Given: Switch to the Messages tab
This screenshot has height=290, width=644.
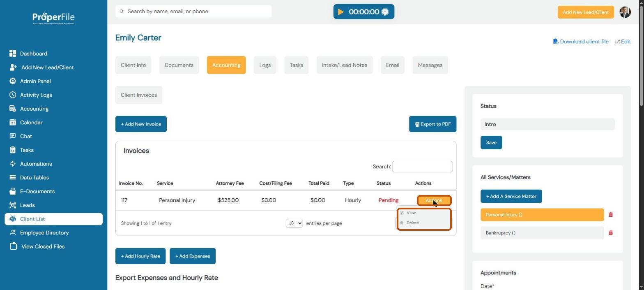Looking at the screenshot, I should click(430, 65).
